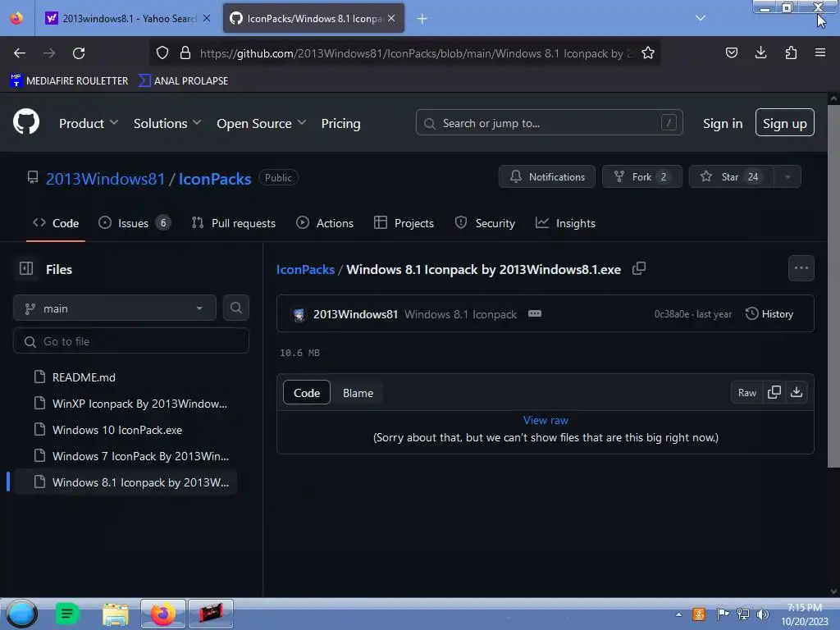
Task: Click the 2013Windows81 avatar image
Action: coord(299,314)
